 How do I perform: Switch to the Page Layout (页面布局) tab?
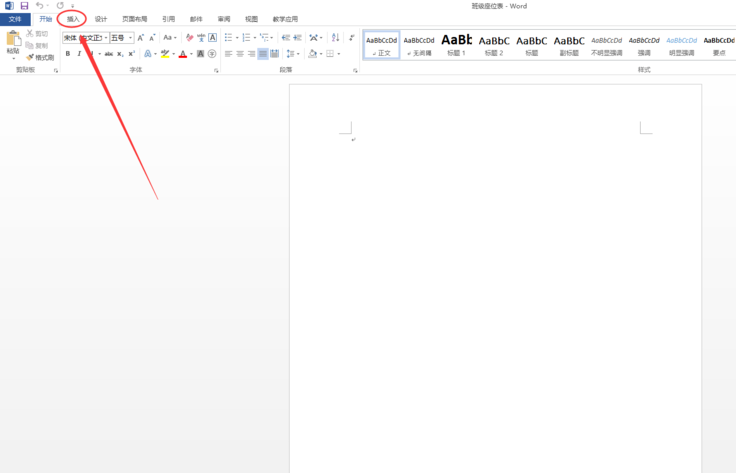tap(134, 19)
